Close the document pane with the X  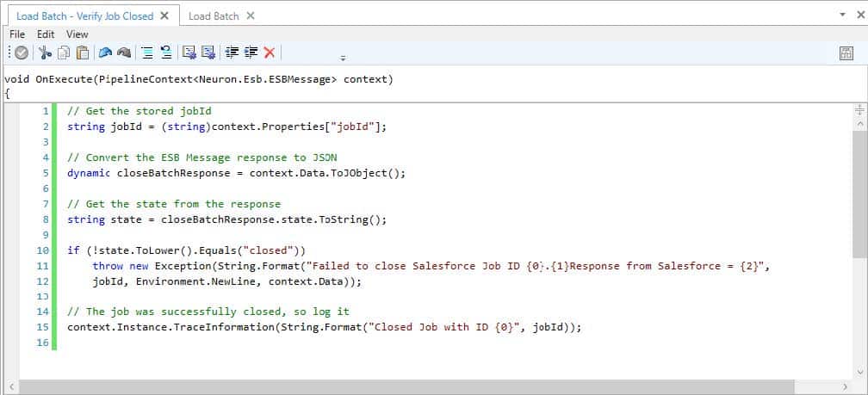pos(859,15)
